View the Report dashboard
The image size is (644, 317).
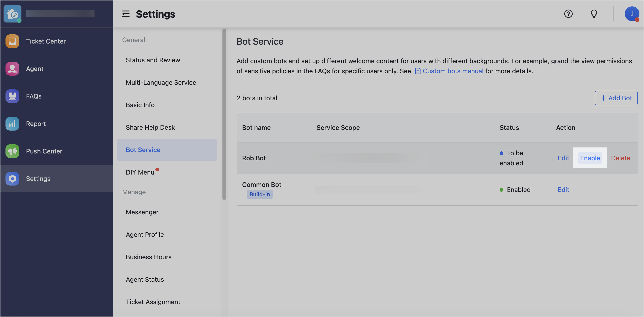[36, 124]
